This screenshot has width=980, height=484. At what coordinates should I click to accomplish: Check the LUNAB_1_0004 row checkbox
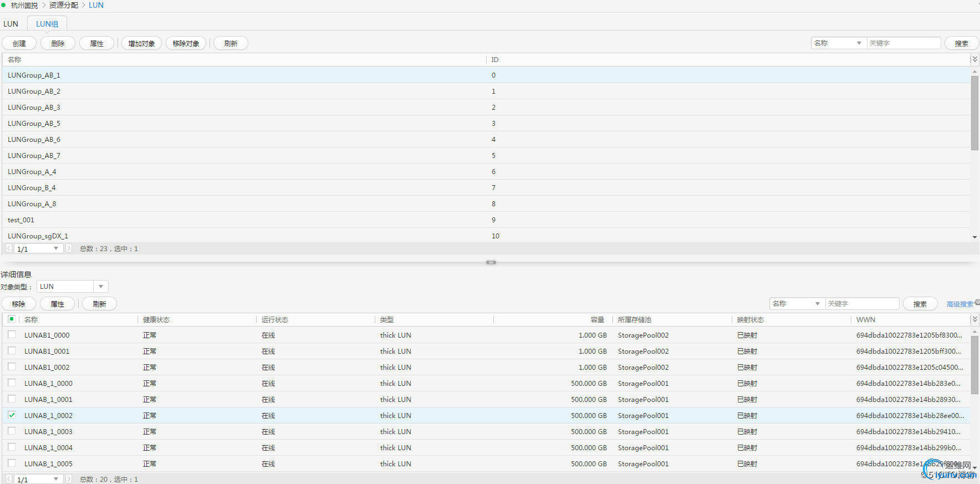pos(12,447)
